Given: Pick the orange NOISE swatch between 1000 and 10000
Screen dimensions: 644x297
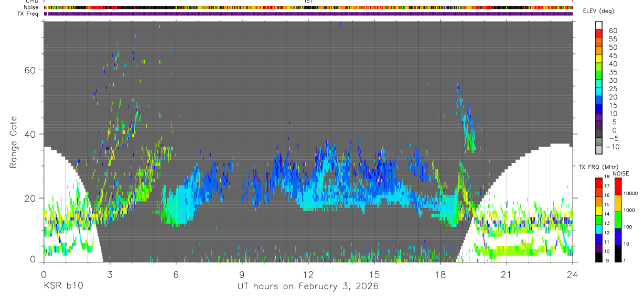Looking at the screenshot, I should (617, 203).
